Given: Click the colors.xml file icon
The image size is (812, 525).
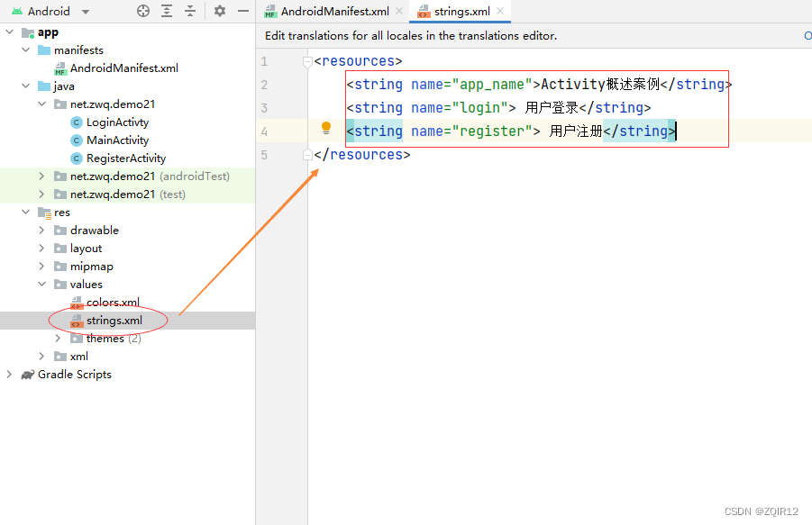Looking at the screenshot, I should pyautogui.click(x=77, y=303).
